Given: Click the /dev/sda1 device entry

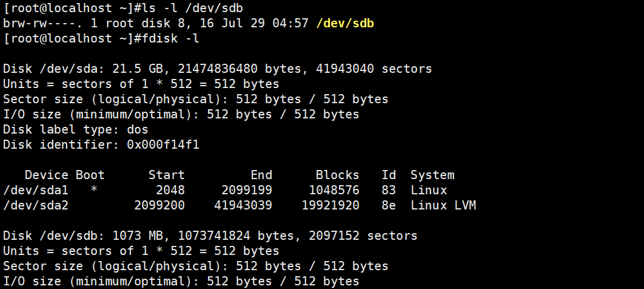Looking at the screenshot, I should coord(36,190).
